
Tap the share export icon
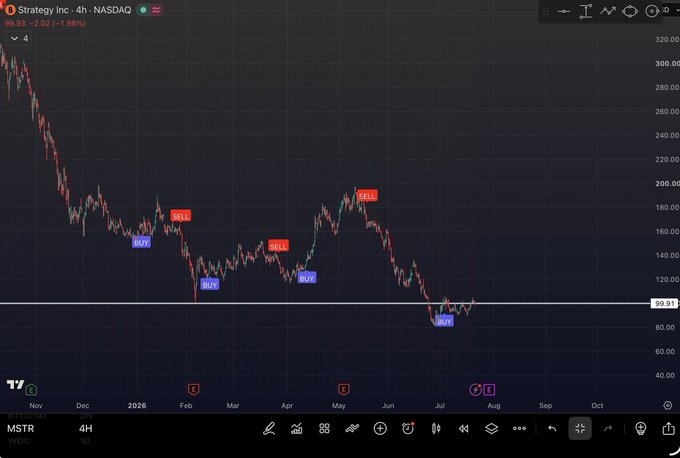[668, 429]
